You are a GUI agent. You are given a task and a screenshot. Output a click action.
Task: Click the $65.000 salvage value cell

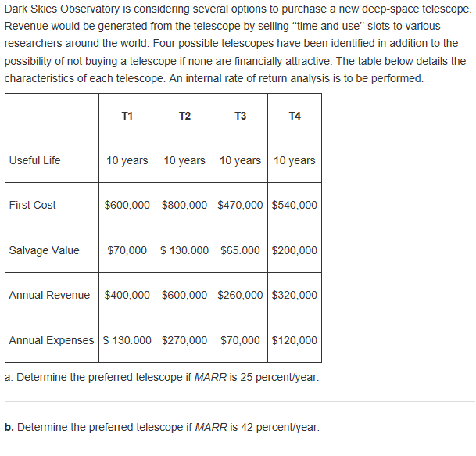(240, 250)
